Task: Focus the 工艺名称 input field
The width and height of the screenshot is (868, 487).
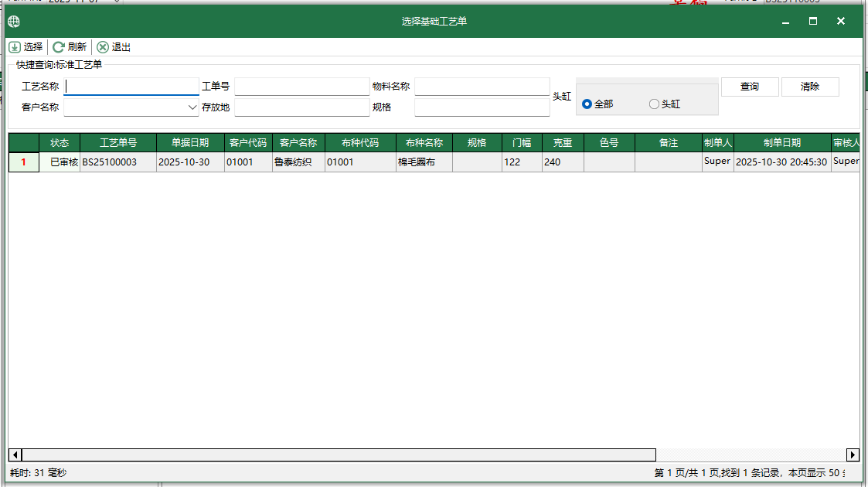Action: (131, 87)
